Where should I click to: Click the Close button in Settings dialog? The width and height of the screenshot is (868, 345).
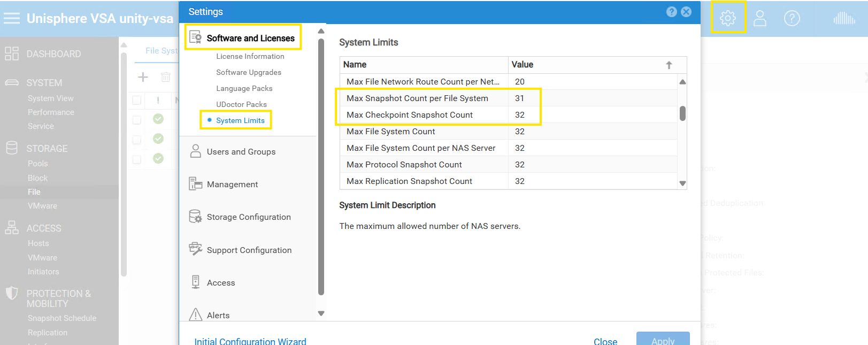tap(605, 341)
